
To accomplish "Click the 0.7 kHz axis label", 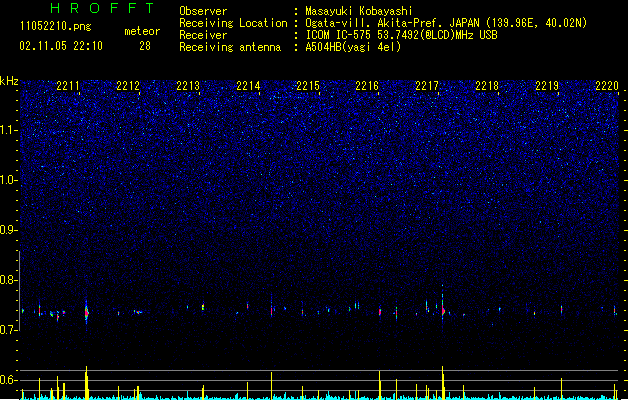I will [x=8, y=330].
